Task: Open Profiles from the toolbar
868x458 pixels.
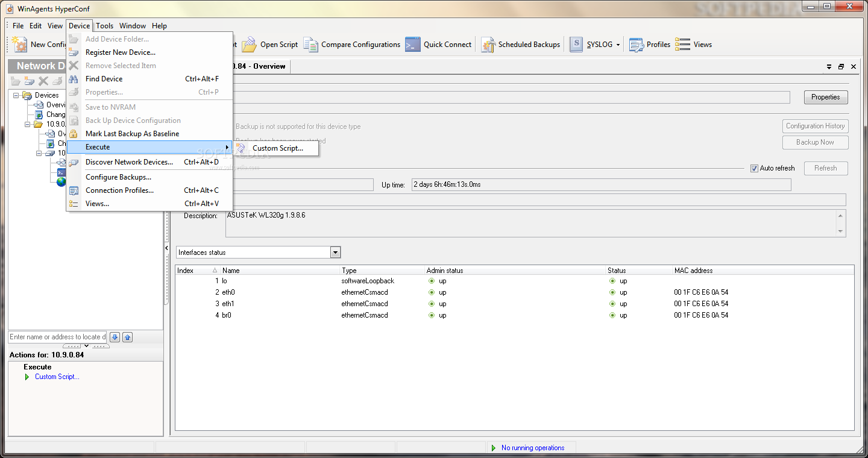Action: (650, 45)
